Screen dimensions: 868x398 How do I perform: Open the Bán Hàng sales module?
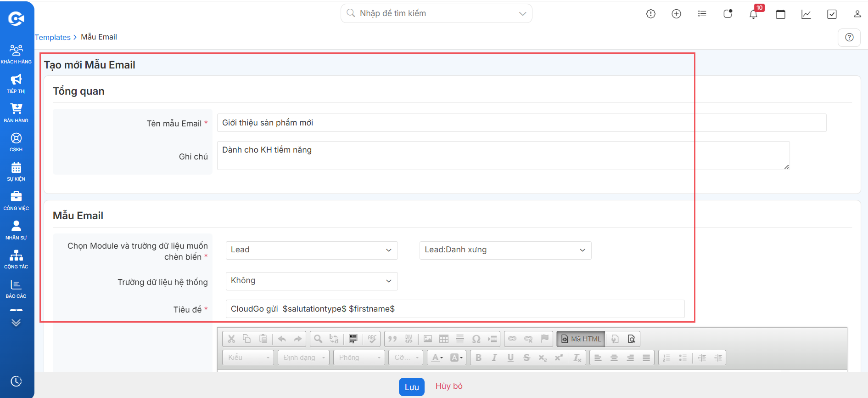(16, 113)
